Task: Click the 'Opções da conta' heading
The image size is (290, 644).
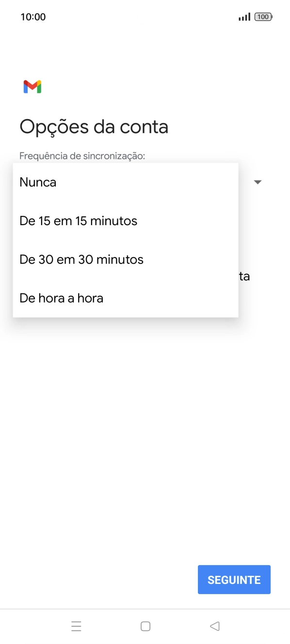Action: point(94,126)
